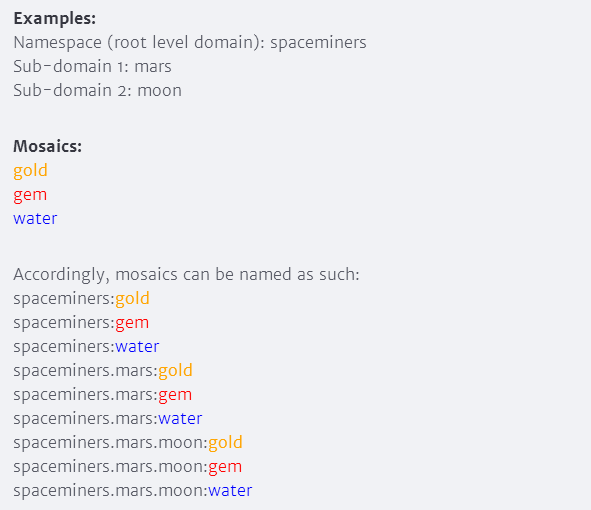This screenshot has width=591, height=510.
Task: Click the sentence starting with Accordingly
Action: [187, 275]
